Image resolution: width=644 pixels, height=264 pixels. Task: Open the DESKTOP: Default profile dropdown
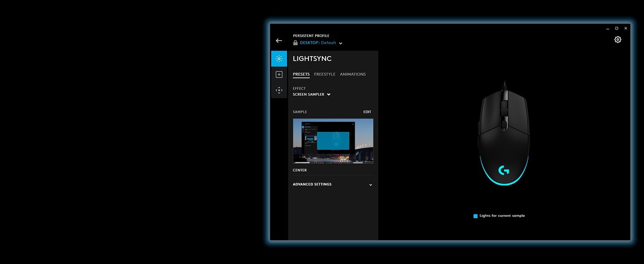click(321, 43)
